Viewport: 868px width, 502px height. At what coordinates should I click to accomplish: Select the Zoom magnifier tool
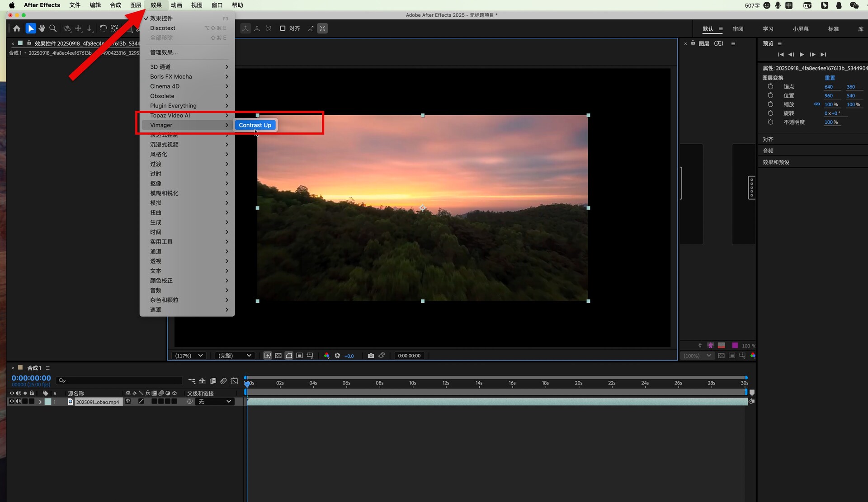coord(53,28)
